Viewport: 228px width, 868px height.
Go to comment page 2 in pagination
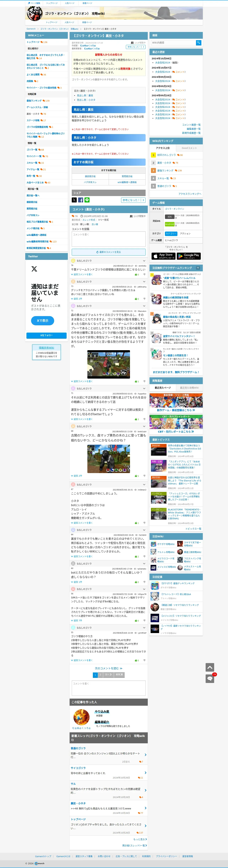100,675
